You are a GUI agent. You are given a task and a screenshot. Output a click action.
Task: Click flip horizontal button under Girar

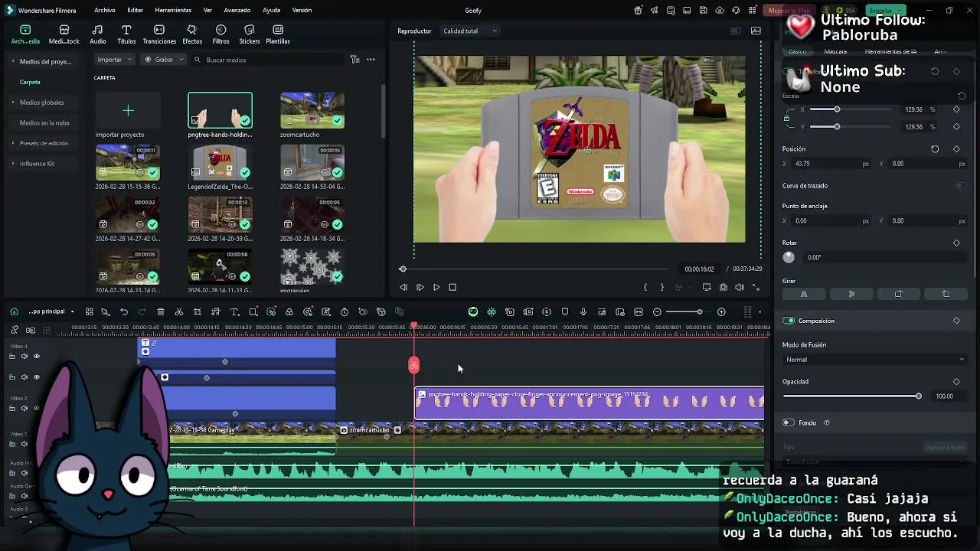click(x=804, y=294)
